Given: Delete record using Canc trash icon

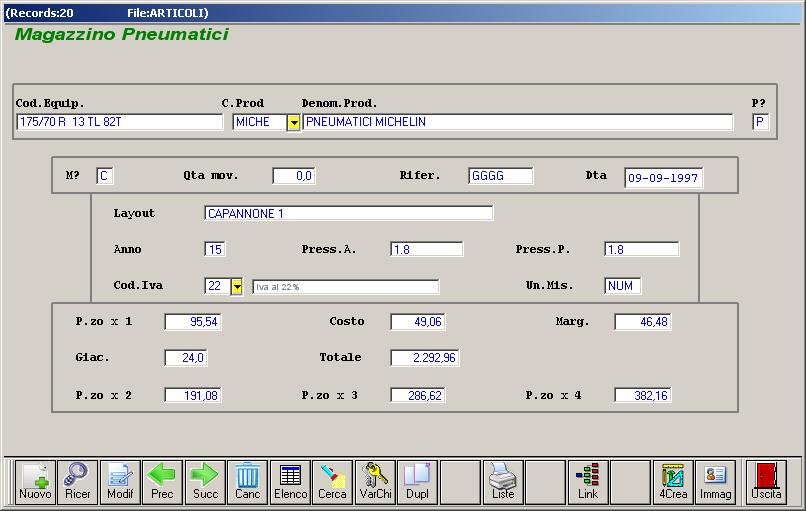Looking at the screenshot, I should click(247, 481).
